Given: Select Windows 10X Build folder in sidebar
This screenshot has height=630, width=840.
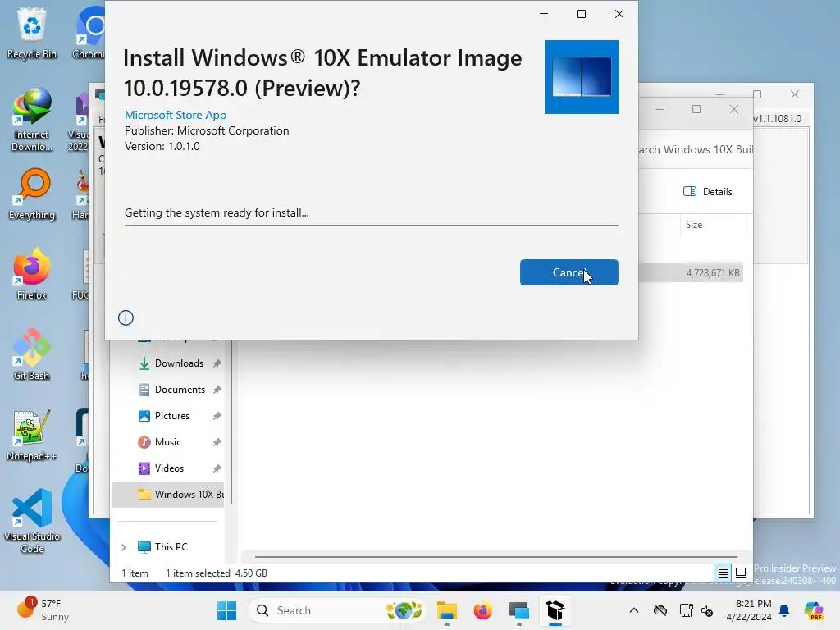Looking at the screenshot, I should tap(167, 495).
